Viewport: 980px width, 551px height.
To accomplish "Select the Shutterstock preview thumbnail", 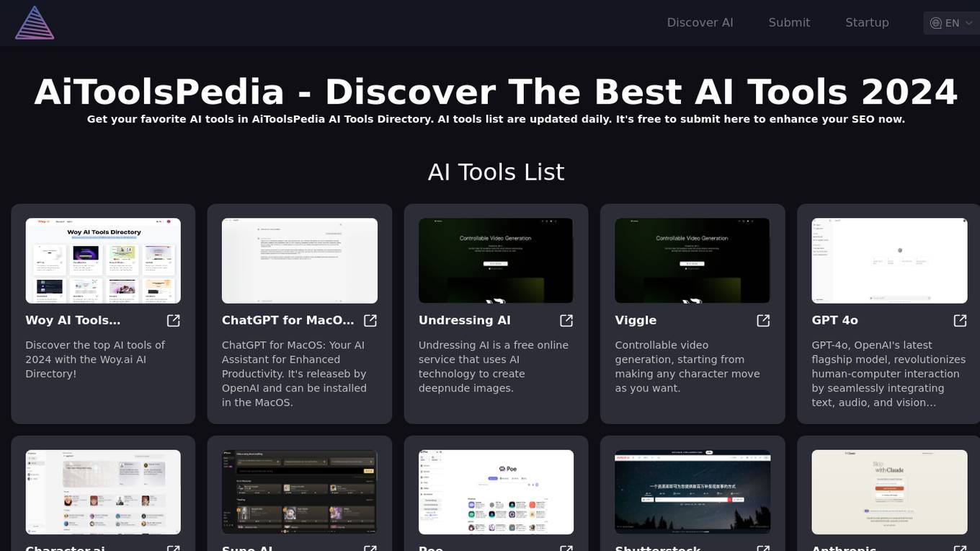I will click(x=692, y=492).
